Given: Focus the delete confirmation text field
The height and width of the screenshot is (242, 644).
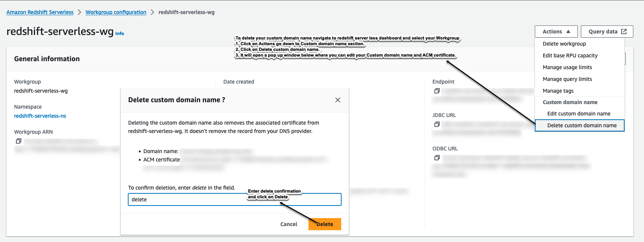Looking at the screenshot, I should 235,199.
